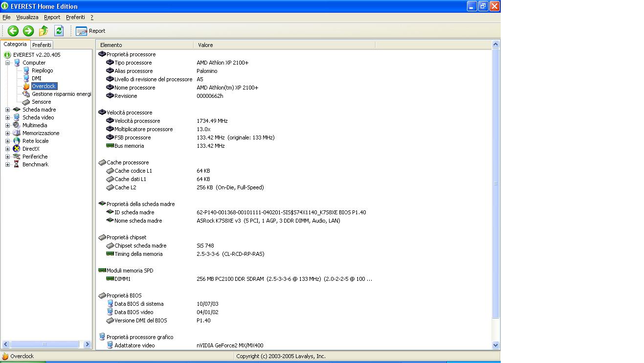The image size is (644, 363).
Task: Open the ? help menu
Action: pyautogui.click(x=92, y=17)
